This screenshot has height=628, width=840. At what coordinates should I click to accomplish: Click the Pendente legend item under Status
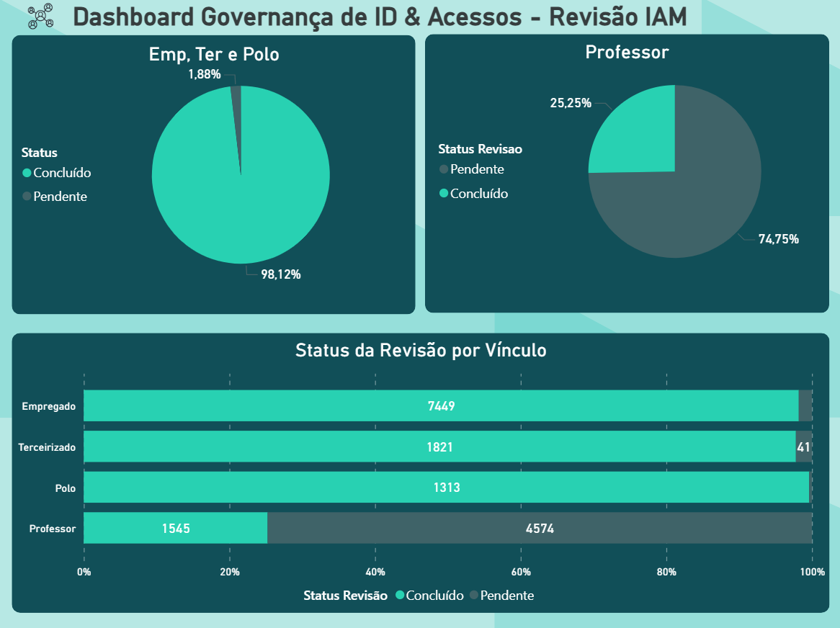(55, 197)
